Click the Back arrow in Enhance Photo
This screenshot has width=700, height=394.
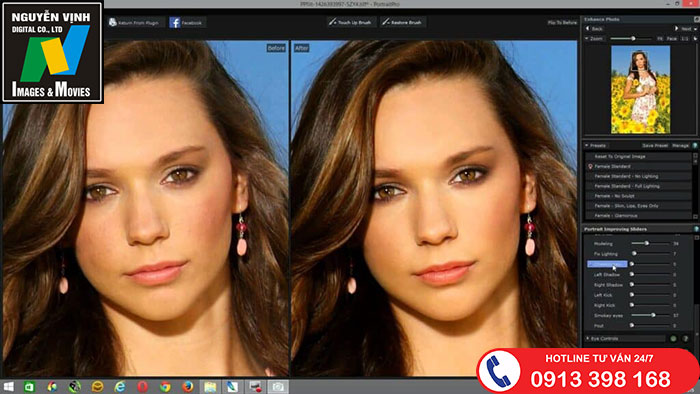pos(588,29)
